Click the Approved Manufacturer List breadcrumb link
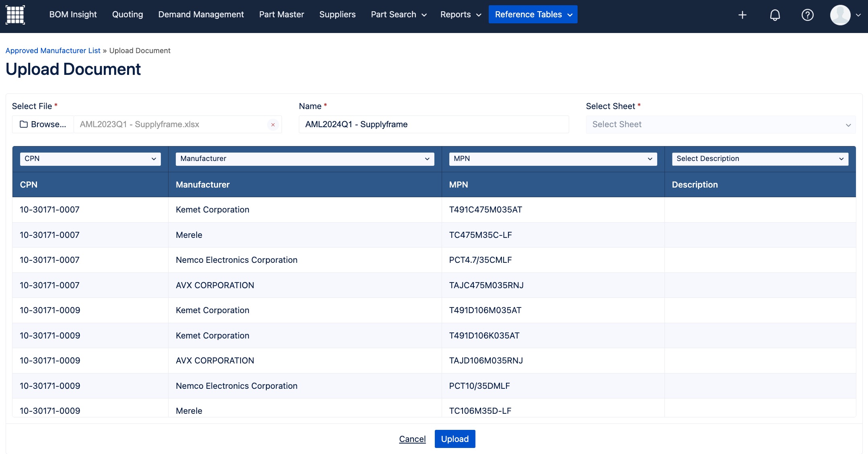Image resolution: width=868 pixels, height=454 pixels. (x=53, y=51)
